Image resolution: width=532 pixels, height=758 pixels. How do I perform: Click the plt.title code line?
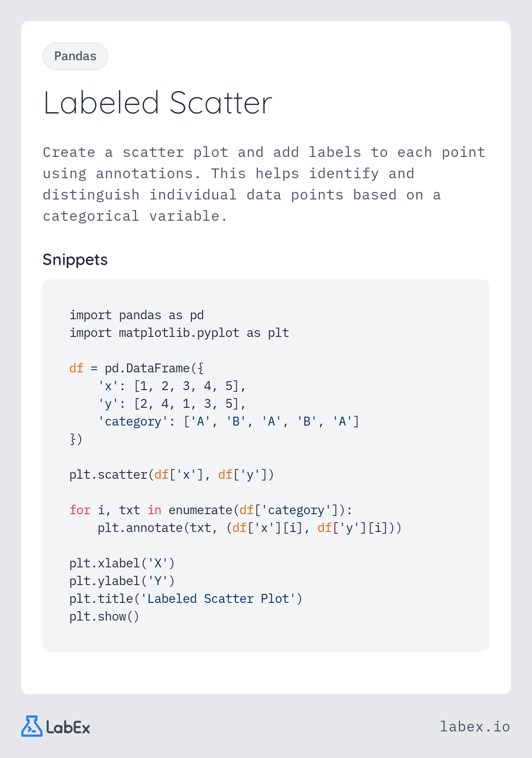[186, 599]
